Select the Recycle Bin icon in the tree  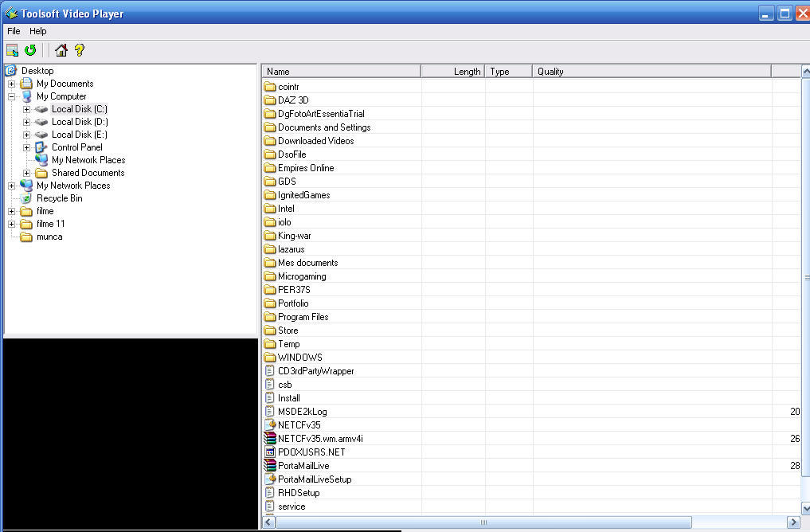26,198
